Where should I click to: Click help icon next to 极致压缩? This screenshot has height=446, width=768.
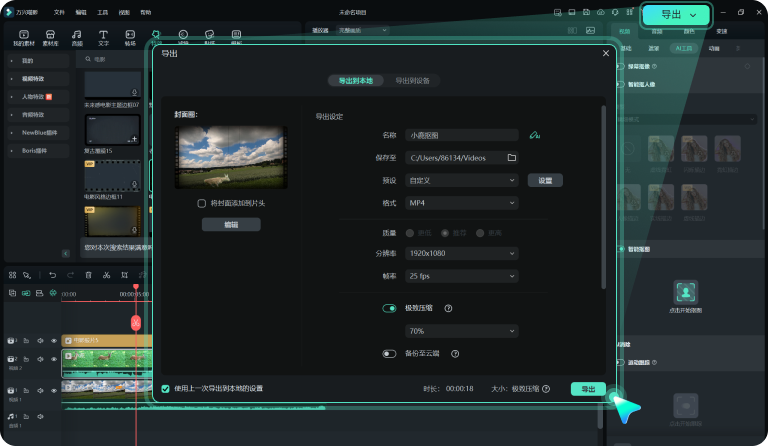[x=448, y=309]
